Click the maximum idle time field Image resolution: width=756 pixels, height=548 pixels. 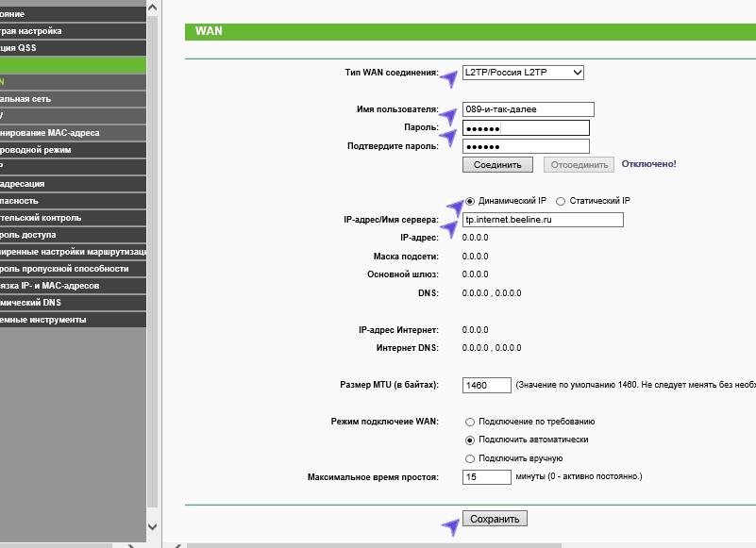coord(486,477)
